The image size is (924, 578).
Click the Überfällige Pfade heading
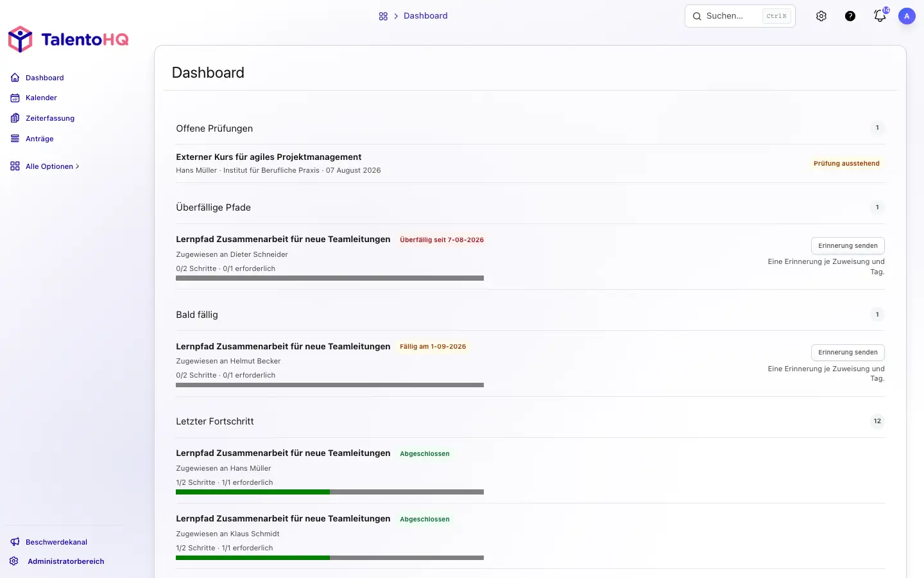coord(213,207)
